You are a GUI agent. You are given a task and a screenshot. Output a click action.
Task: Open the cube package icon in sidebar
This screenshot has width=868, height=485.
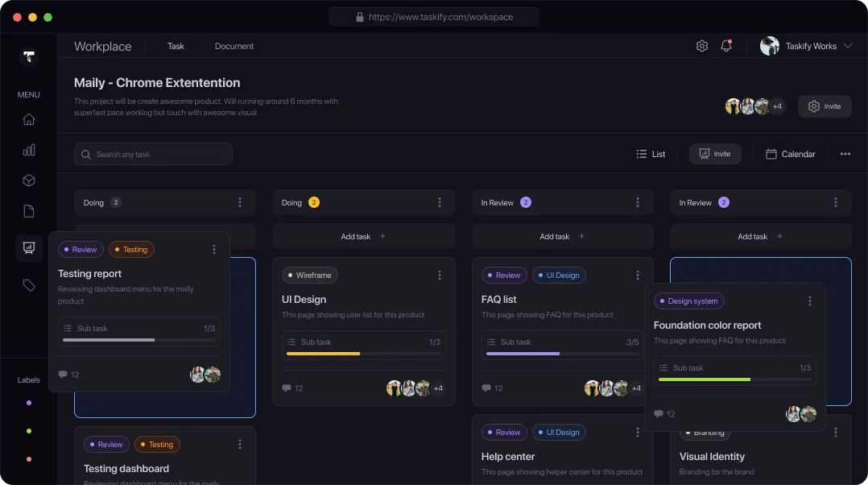click(29, 180)
